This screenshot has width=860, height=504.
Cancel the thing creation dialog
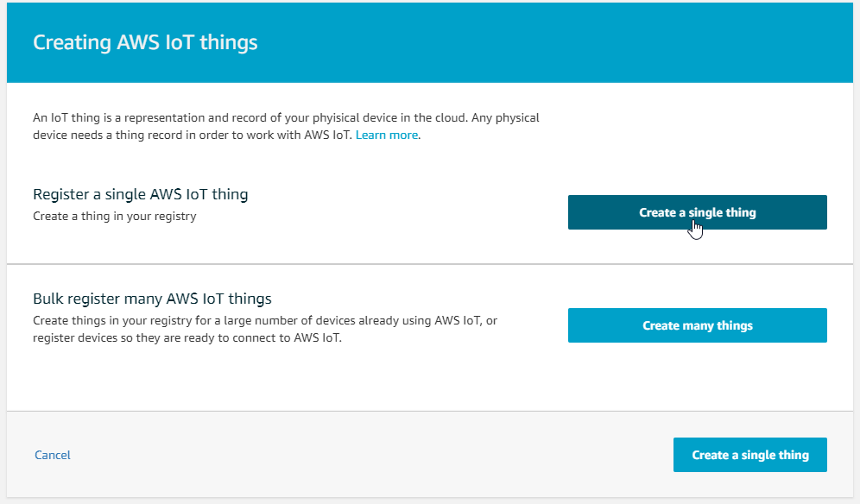tap(53, 455)
